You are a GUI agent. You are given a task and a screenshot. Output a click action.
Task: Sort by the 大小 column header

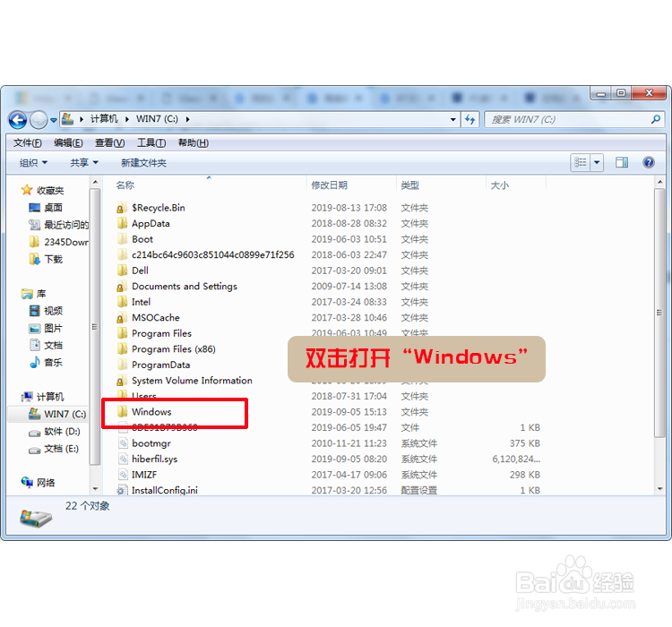tap(500, 185)
